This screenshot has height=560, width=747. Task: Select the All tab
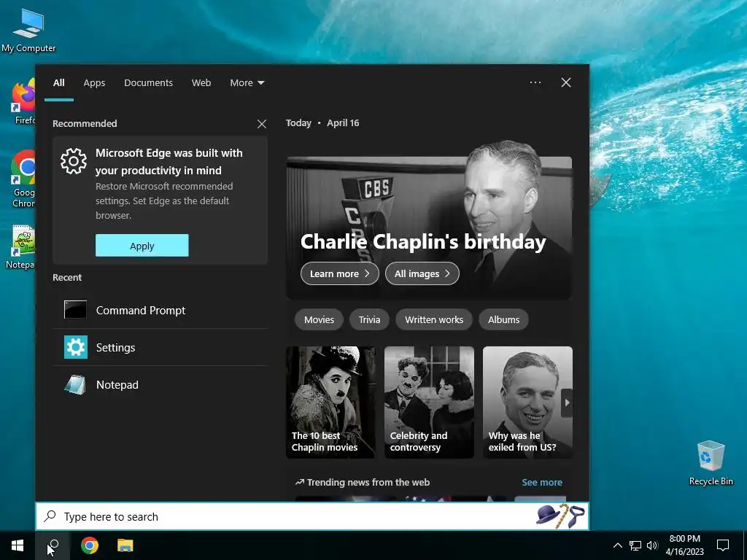(x=58, y=82)
